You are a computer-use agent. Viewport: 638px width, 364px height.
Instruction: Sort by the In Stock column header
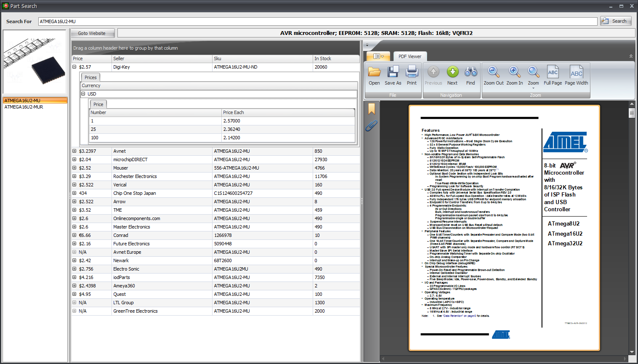[x=336, y=58]
